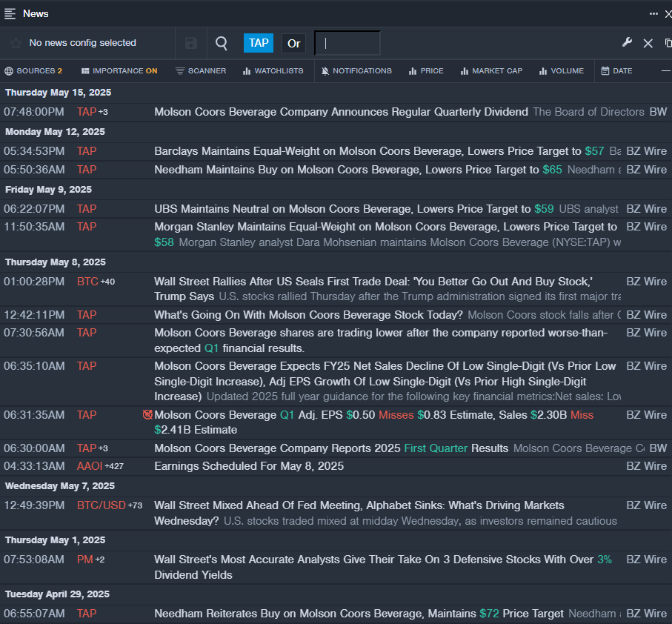Toggle the Notifications filter
The image size is (672, 624).
click(356, 70)
